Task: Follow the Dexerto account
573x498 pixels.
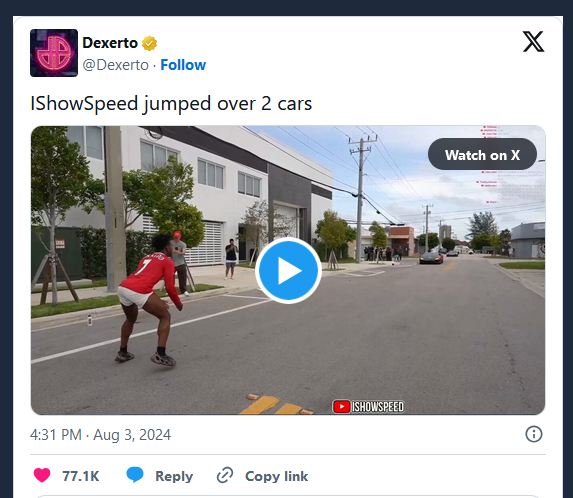Action: 183,65
